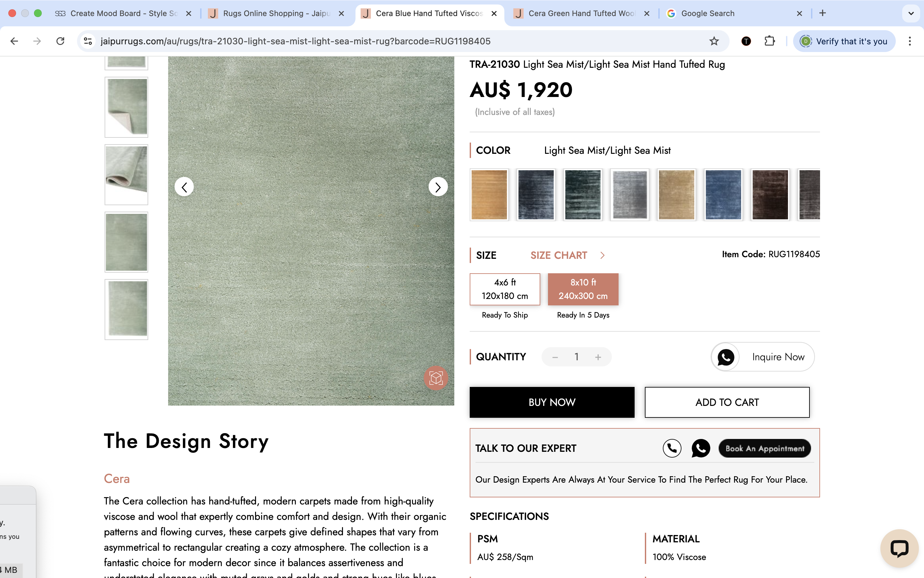This screenshot has width=924, height=578.
Task: Click the black T extension icon
Action: (x=746, y=41)
